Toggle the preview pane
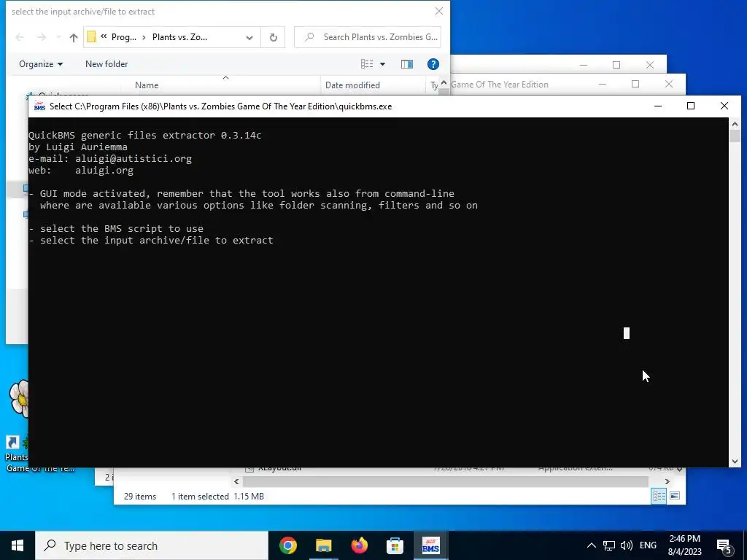Image resolution: width=747 pixels, height=560 pixels. (407, 64)
